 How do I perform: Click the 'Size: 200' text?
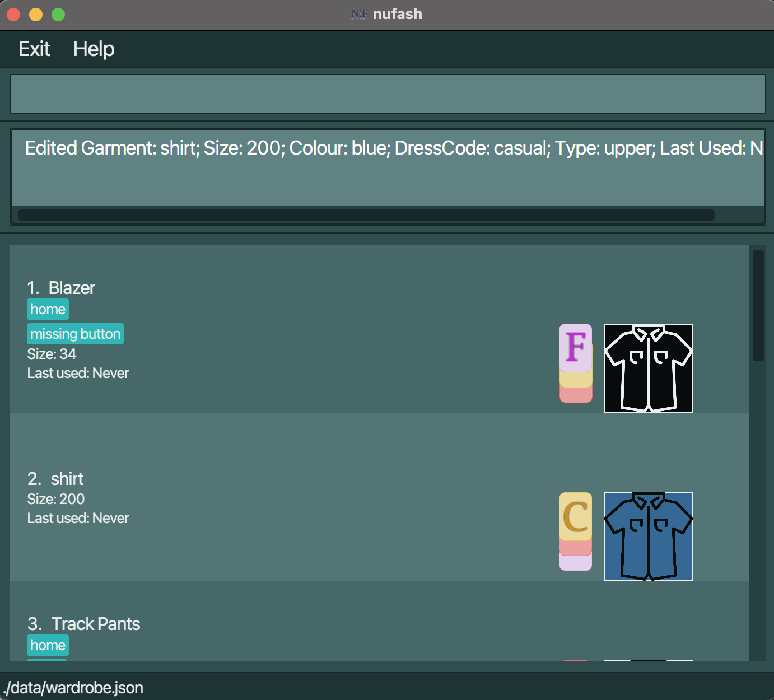point(56,499)
